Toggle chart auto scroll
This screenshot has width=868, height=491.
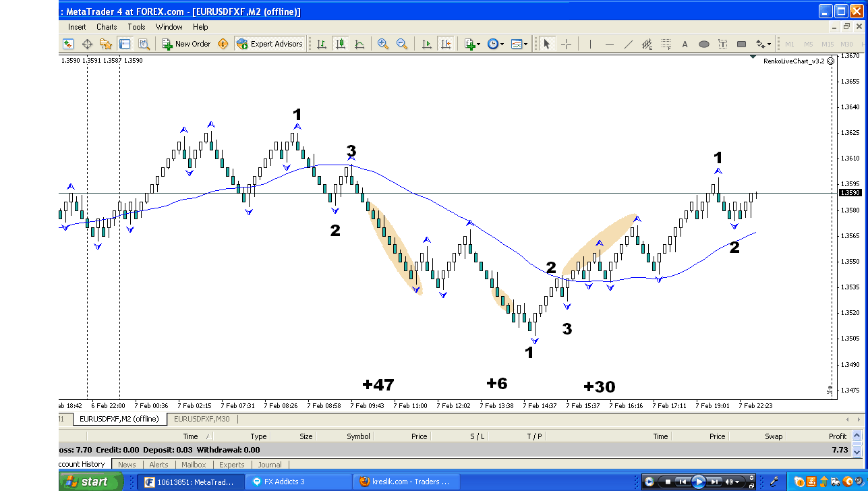point(426,44)
